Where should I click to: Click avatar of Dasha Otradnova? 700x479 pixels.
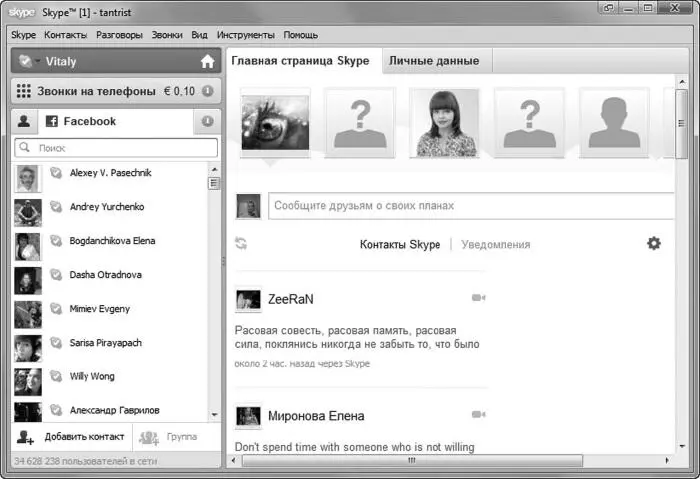[28, 281]
